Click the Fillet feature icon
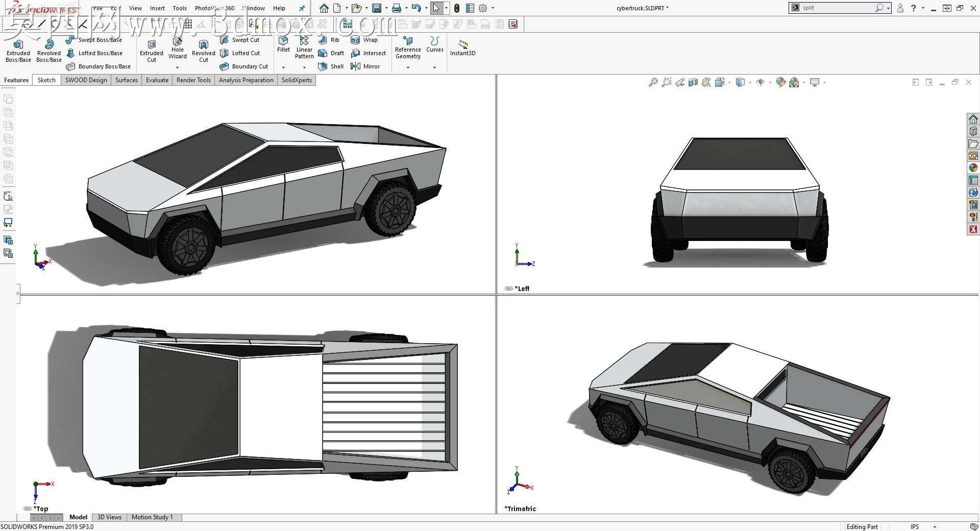 283,44
